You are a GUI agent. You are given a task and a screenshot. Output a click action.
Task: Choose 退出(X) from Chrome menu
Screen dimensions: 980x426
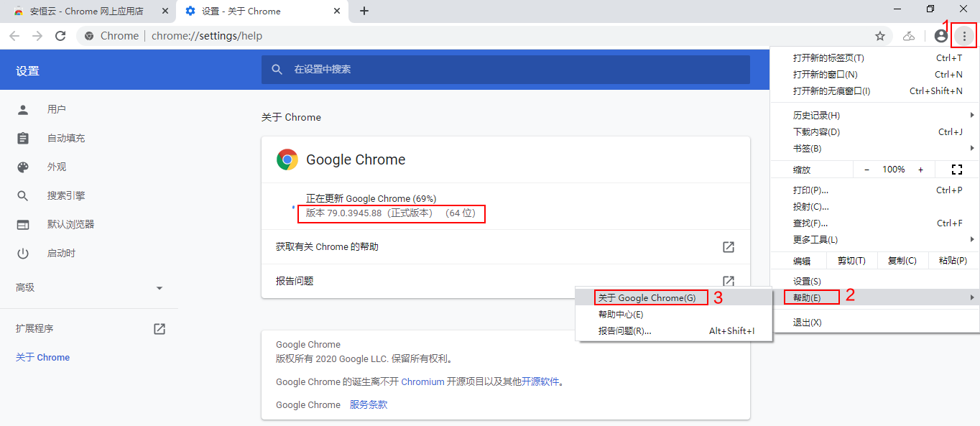[x=874, y=323]
